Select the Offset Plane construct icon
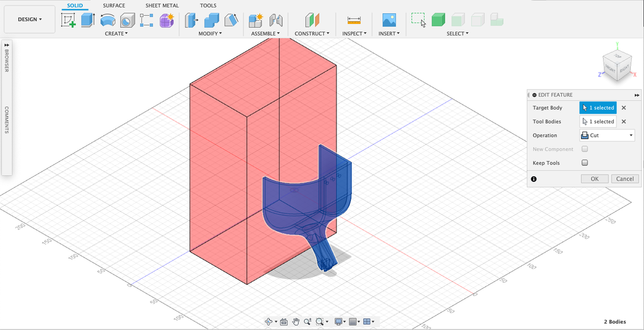The width and height of the screenshot is (644, 330). [x=312, y=20]
